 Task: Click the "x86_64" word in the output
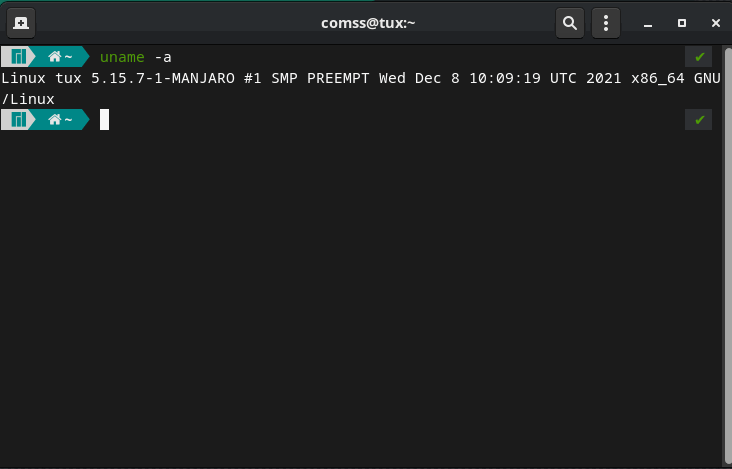(x=658, y=78)
